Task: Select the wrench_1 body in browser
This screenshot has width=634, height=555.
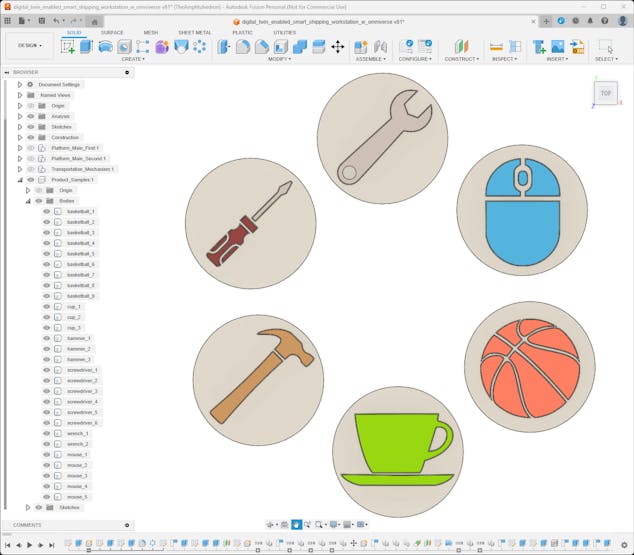Action: point(78,433)
